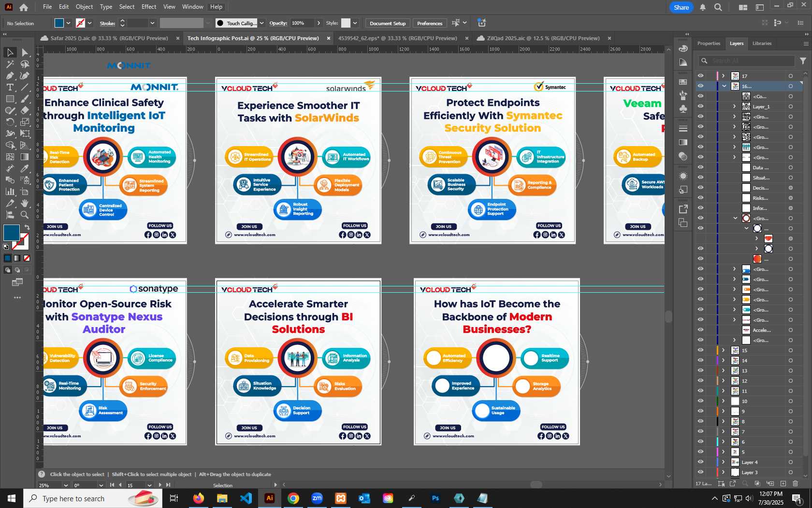Open the Symbols panel club icon
The image size is (812, 508).
(x=683, y=109)
